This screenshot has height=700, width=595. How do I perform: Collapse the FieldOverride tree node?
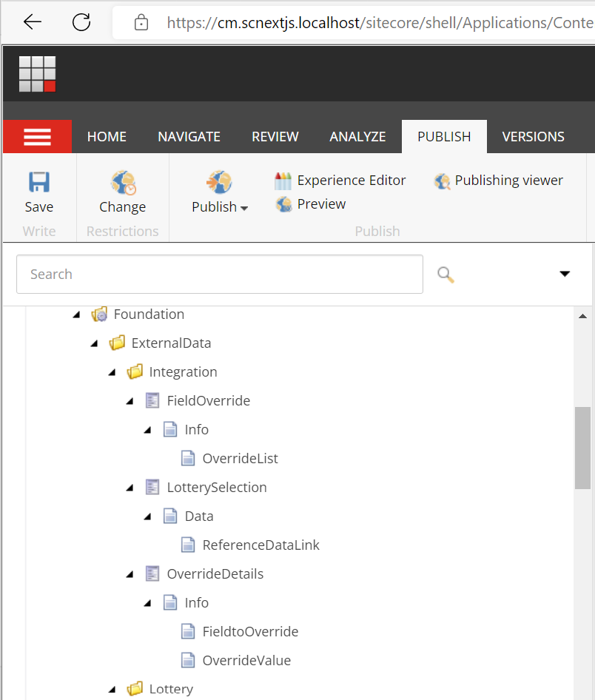click(130, 401)
